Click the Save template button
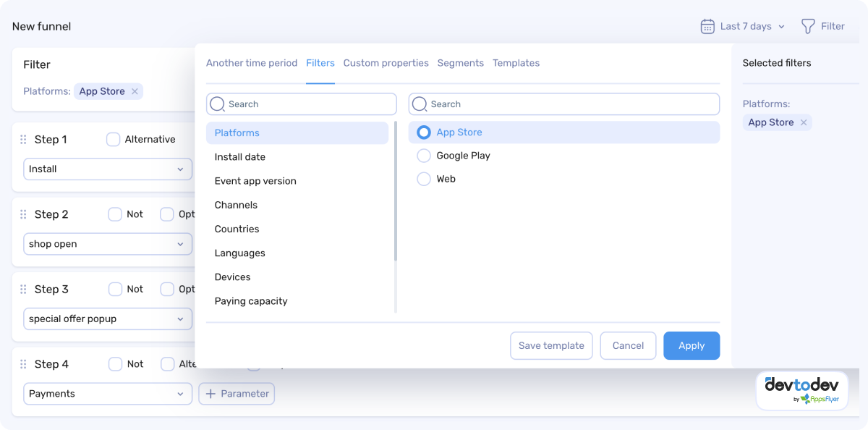Viewport: 868px width, 430px height. (x=551, y=346)
